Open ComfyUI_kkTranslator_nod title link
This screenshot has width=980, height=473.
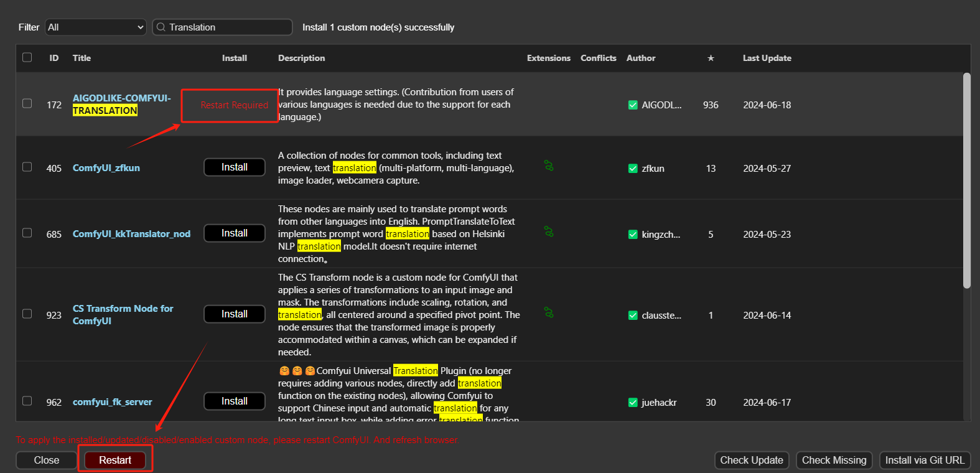(131, 234)
